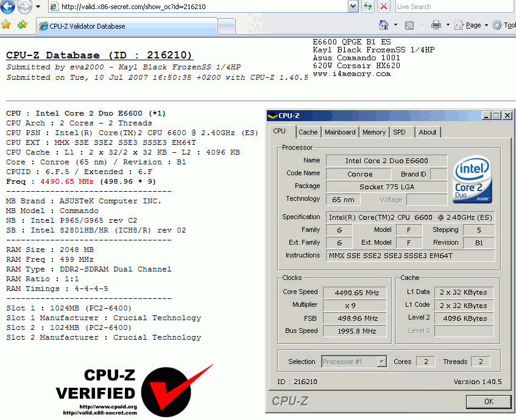This screenshot has height=420, width=516.
Task: Click the web page icon in address bar
Action: pyautogui.click(x=55, y=7)
